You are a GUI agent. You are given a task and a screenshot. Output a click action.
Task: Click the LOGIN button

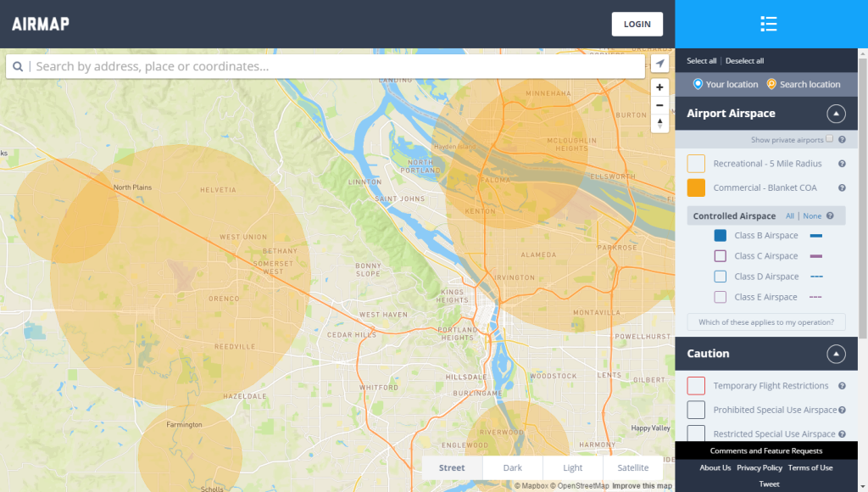tap(637, 24)
